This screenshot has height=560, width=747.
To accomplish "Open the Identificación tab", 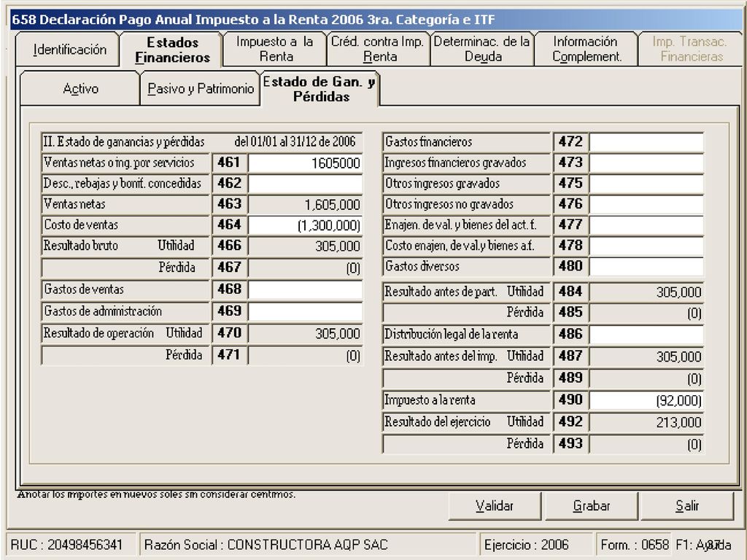I will pos(67,50).
